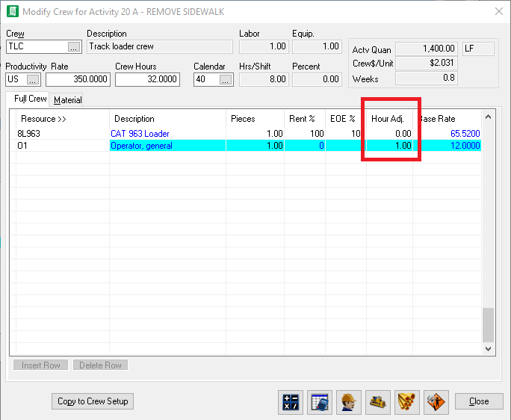
Task: Select the CAT 963 Loader row
Action: (x=140, y=134)
